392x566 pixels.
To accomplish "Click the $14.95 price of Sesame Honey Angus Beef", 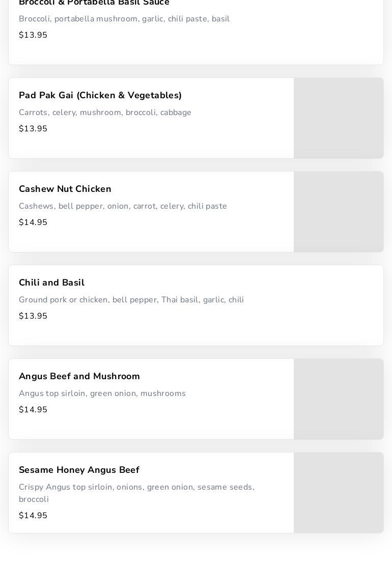I will (x=33, y=516).
